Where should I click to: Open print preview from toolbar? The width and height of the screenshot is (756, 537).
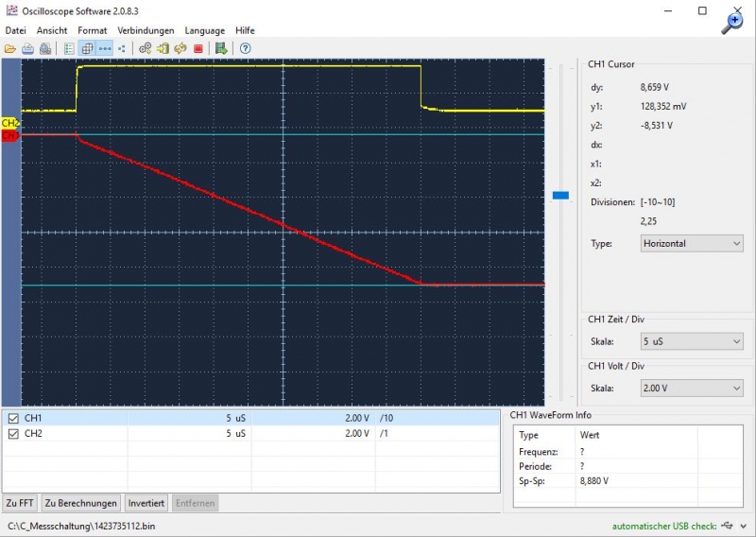pos(45,48)
